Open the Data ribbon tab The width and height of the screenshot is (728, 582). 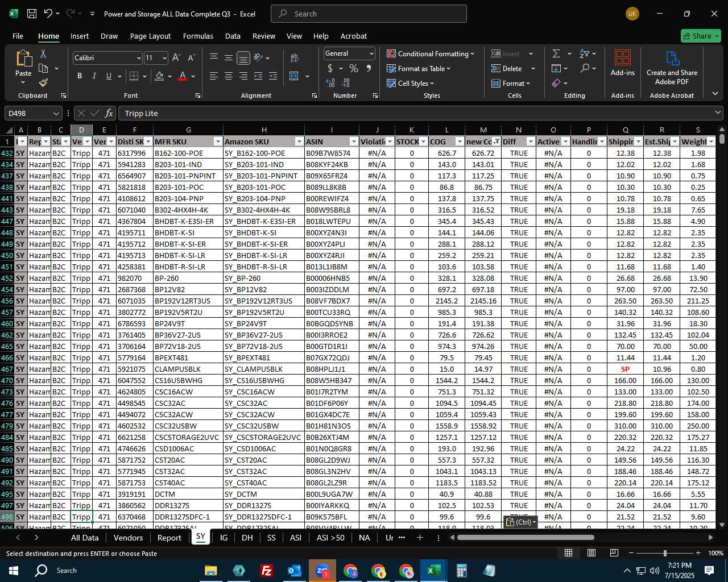click(233, 36)
